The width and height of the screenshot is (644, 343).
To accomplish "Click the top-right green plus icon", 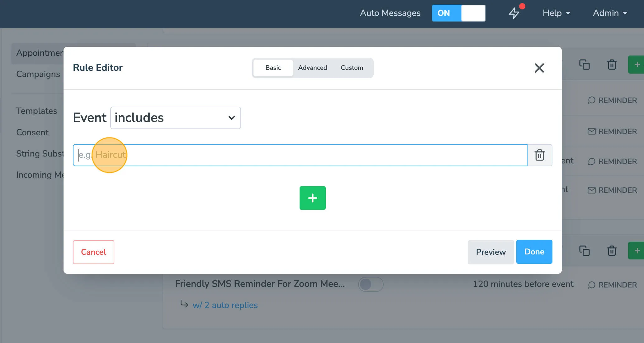I will pos(637,65).
